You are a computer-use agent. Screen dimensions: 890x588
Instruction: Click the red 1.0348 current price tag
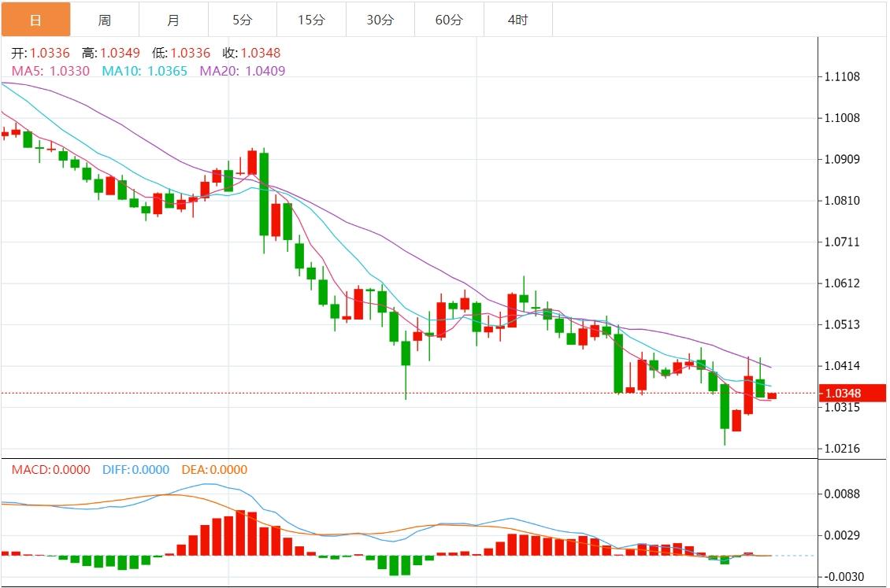pyautogui.click(x=842, y=393)
